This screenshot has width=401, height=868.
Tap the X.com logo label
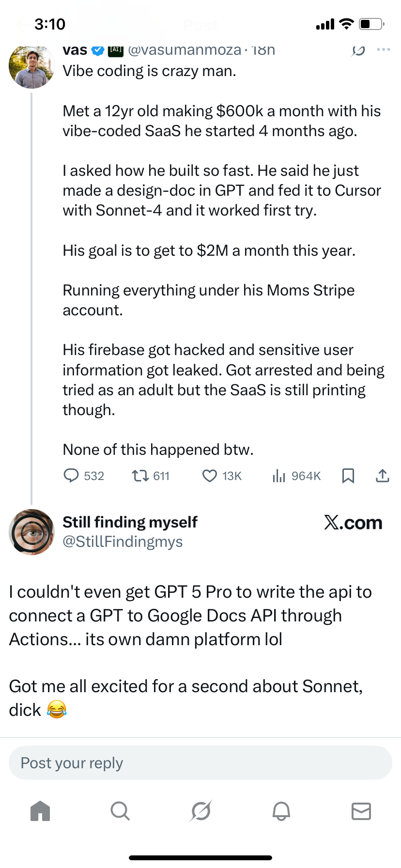tap(353, 523)
